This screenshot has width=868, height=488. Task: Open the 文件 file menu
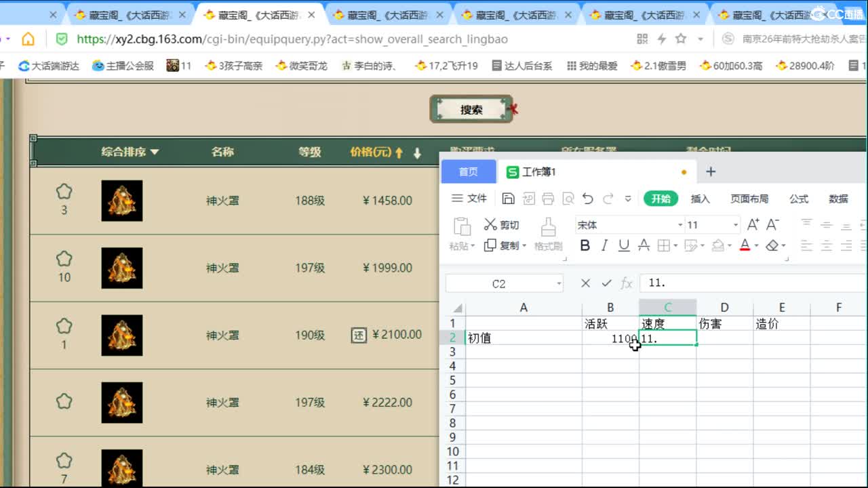(469, 199)
